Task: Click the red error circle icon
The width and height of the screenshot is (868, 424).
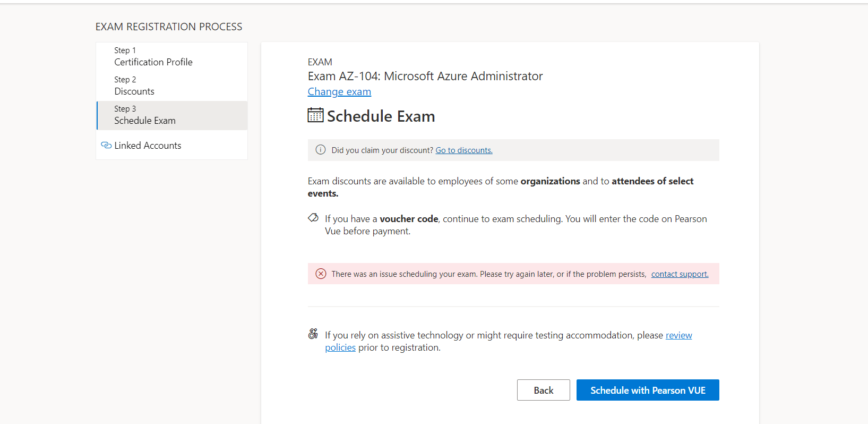Action: pyautogui.click(x=321, y=274)
